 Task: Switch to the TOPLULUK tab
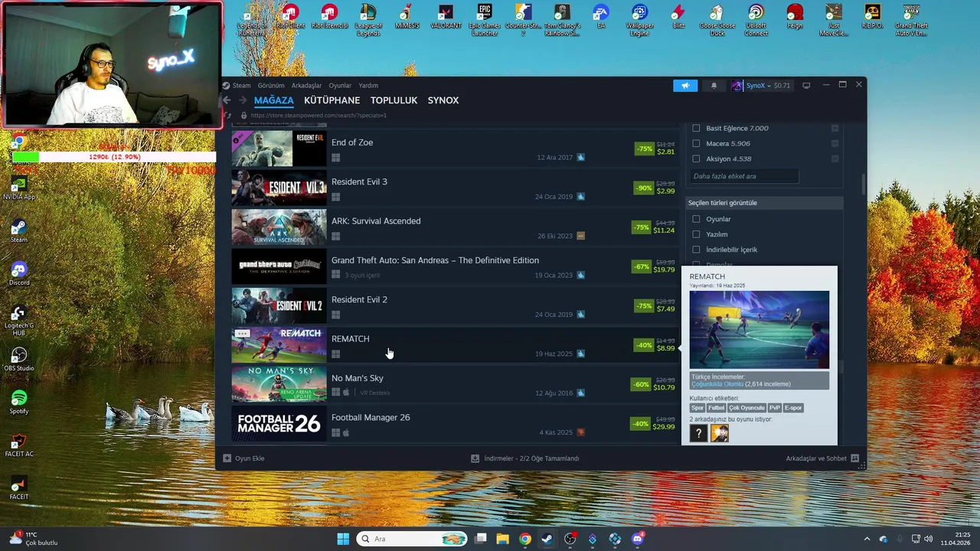(394, 100)
